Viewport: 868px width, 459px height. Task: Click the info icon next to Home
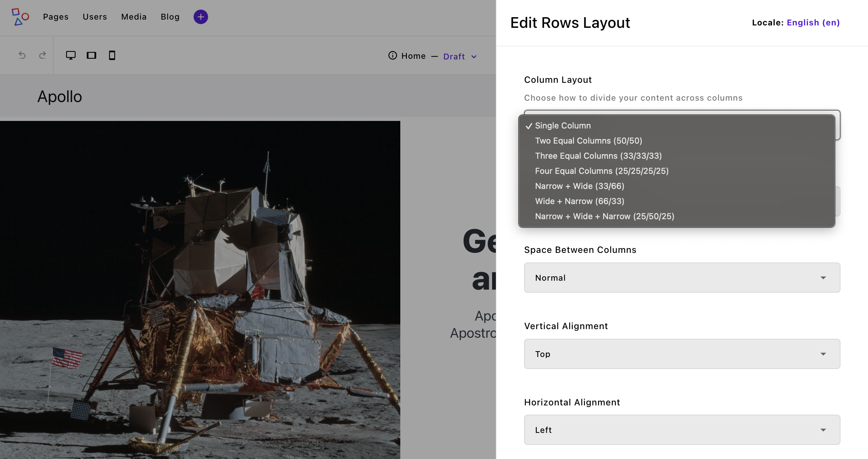click(x=392, y=56)
